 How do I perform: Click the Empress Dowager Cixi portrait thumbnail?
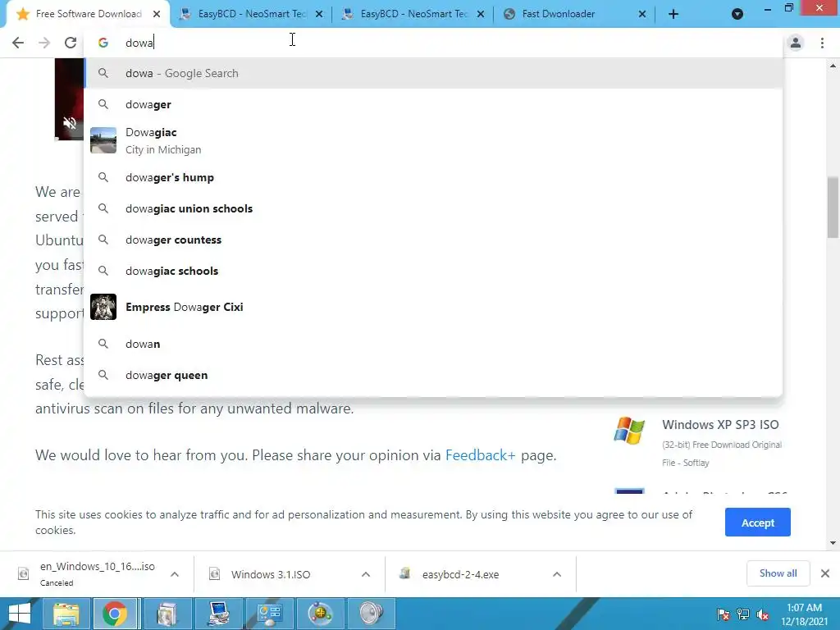click(x=103, y=307)
